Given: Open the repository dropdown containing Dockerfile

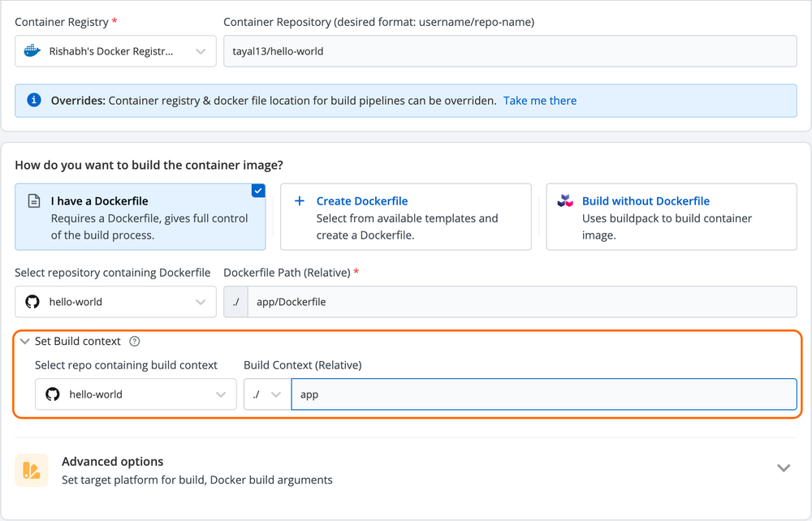Looking at the screenshot, I should (202, 301).
